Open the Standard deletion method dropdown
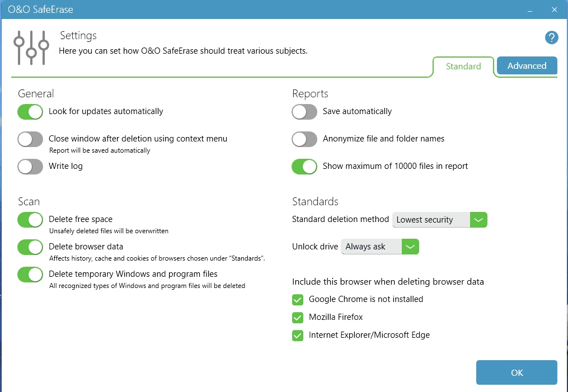The width and height of the screenshot is (568, 392). [x=440, y=220]
